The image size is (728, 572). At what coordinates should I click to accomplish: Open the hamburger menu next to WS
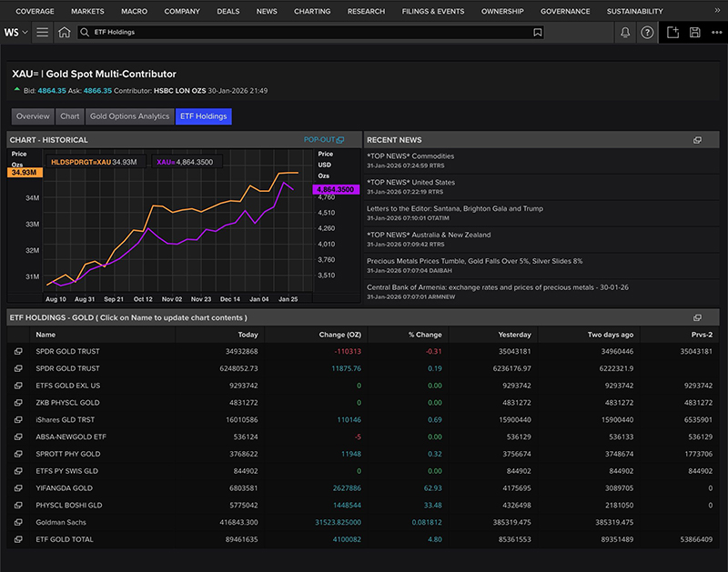pos(43,32)
